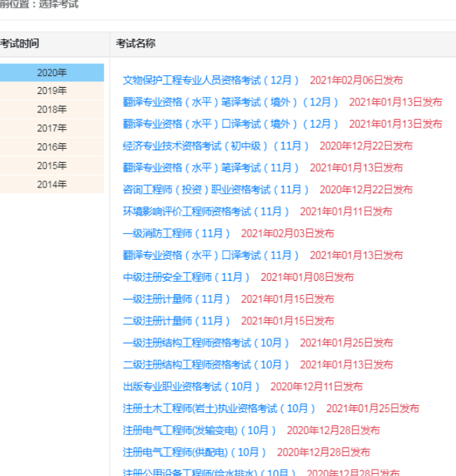The width and height of the screenshot is (456, 476).
Task: Select the 2020年 exam year
Action: click(x=52, y=72)
